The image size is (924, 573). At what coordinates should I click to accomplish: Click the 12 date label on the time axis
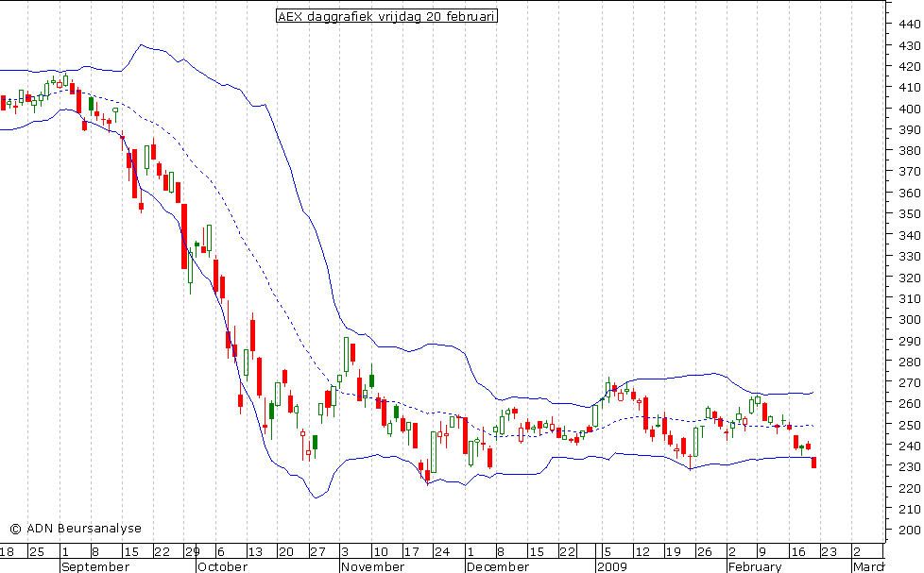[x=642, y=552]
